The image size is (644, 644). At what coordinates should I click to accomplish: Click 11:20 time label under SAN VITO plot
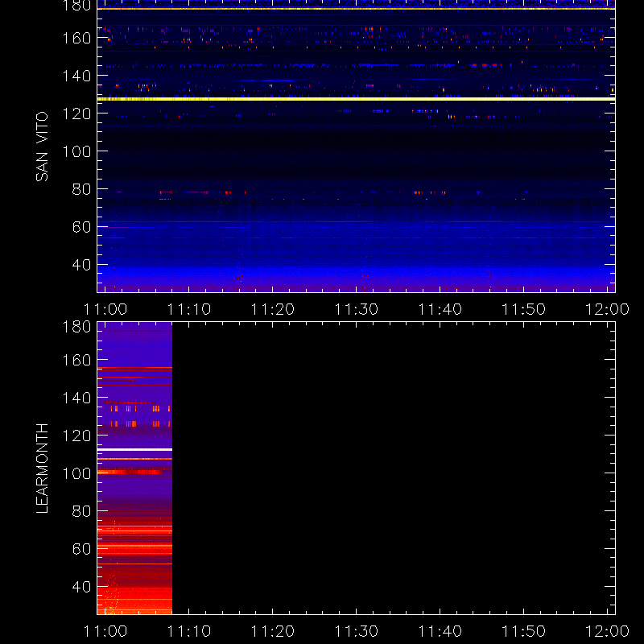coord(273,309)
